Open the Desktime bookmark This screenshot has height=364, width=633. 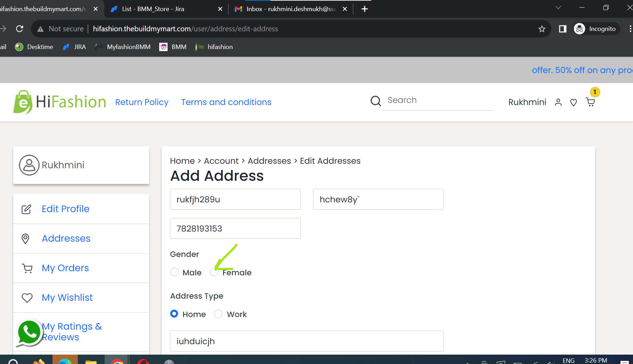coord(34,47)
